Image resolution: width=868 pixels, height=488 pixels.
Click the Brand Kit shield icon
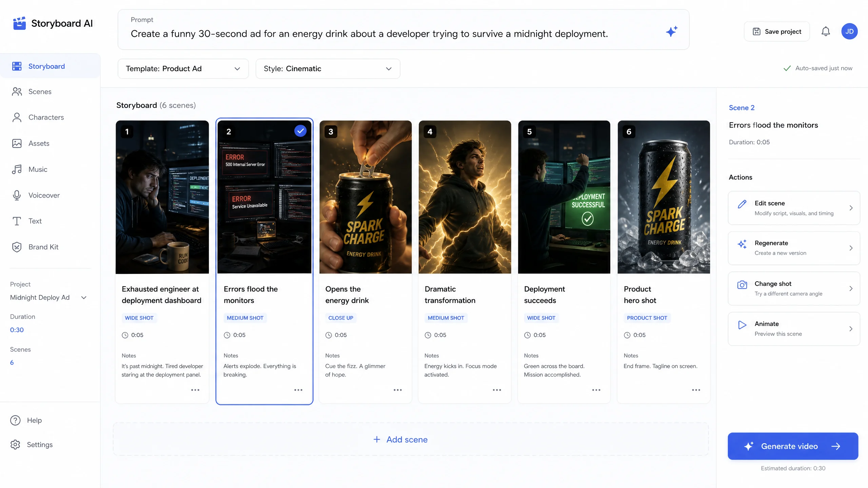17,247
